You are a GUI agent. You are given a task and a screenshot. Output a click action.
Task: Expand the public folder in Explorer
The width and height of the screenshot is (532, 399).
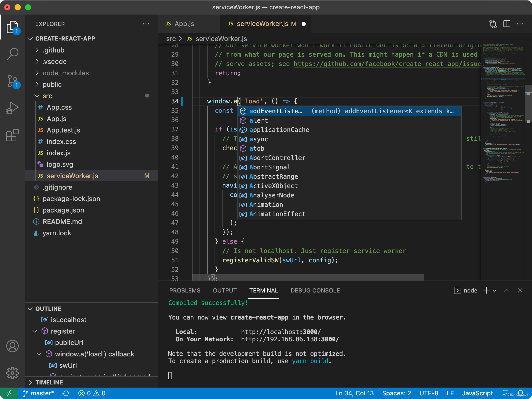pyautogui.click(x=37, y=84)
